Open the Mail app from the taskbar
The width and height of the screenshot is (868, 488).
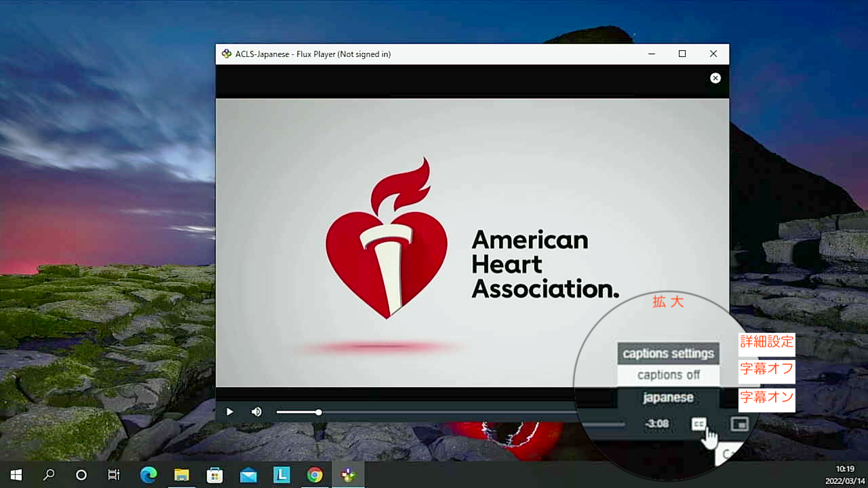[x=248, y=475]
